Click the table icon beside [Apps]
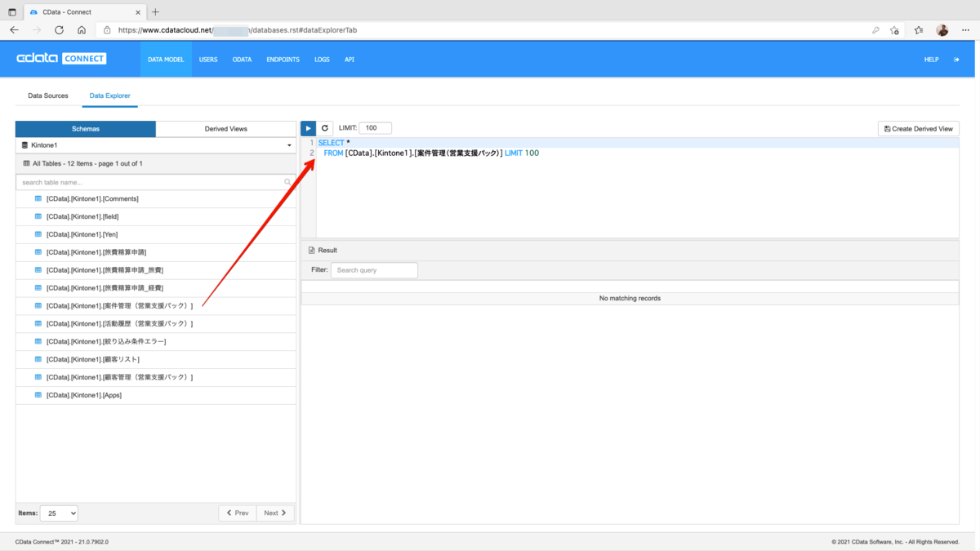 point(38,395)
